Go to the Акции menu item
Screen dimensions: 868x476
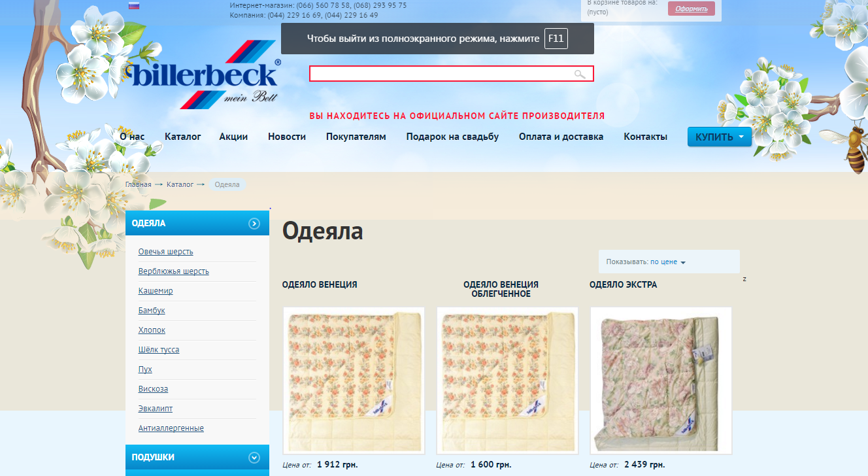pyautogui.click(x=233, y=137)
